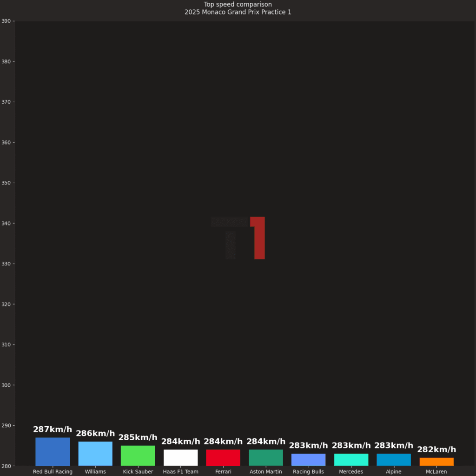Click the 'Alpine' axis label
The width and height of the screenshot is (476, 476).
(x=394, y=472)
